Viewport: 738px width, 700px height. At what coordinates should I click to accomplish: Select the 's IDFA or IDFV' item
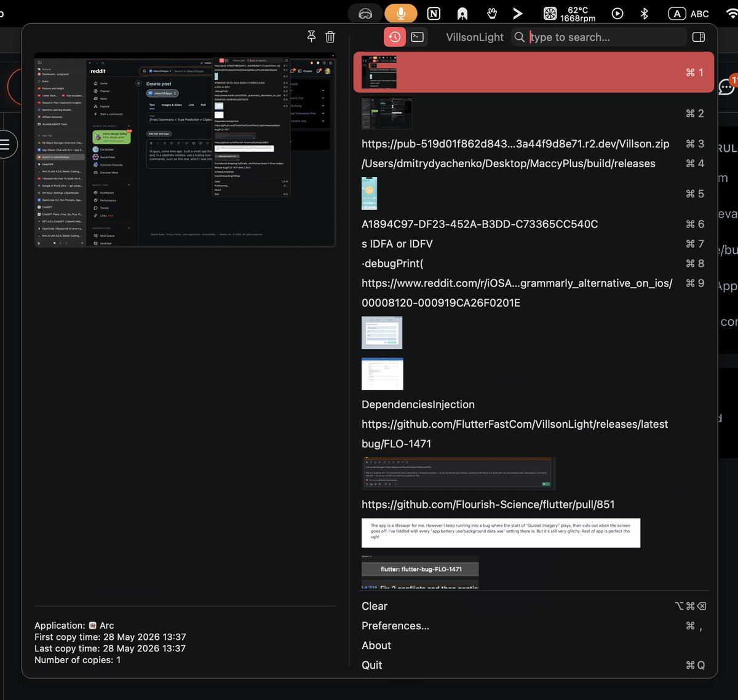click(x=533, y=243)
